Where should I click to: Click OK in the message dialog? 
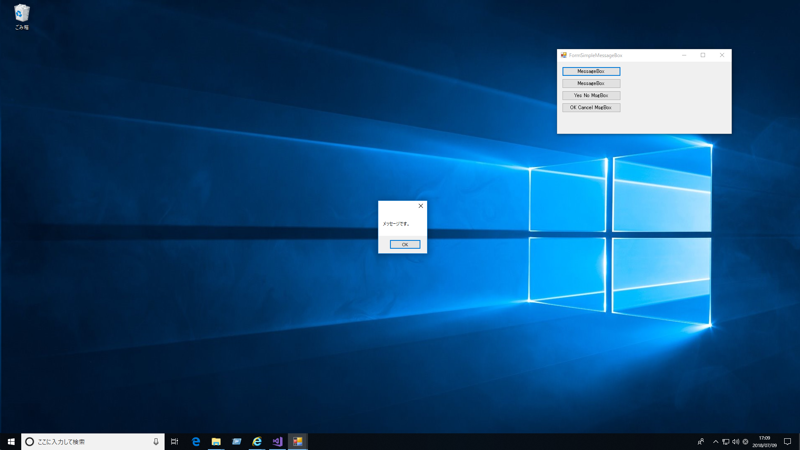405,244
